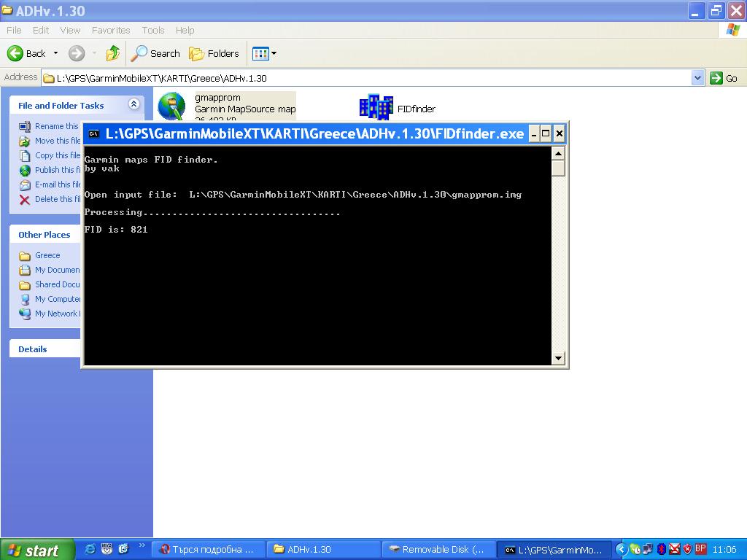
Task: Click the Back navigation arrow icon
Action: pyautogui.click(x=15, y=53)
